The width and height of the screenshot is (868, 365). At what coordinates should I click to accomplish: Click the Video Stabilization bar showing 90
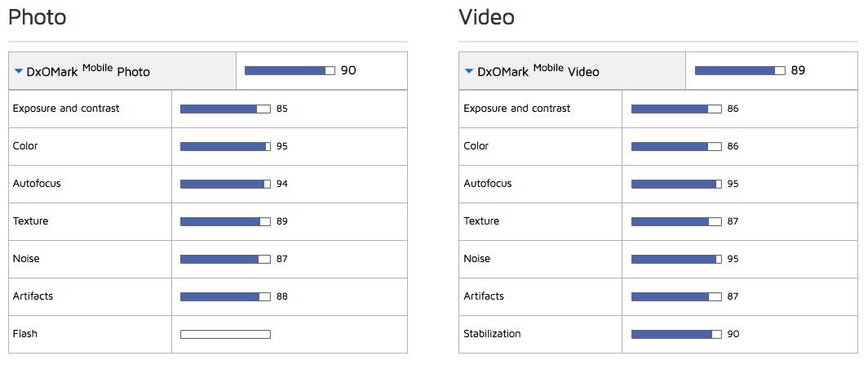(676, 334)
